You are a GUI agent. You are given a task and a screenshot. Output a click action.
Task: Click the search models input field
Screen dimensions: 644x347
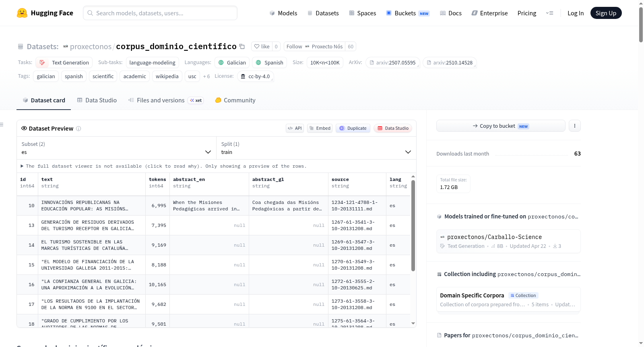[160, 13]
